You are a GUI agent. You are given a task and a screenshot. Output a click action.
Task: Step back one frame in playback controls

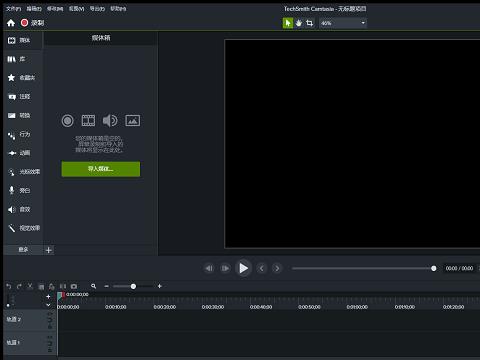(209, 268)
